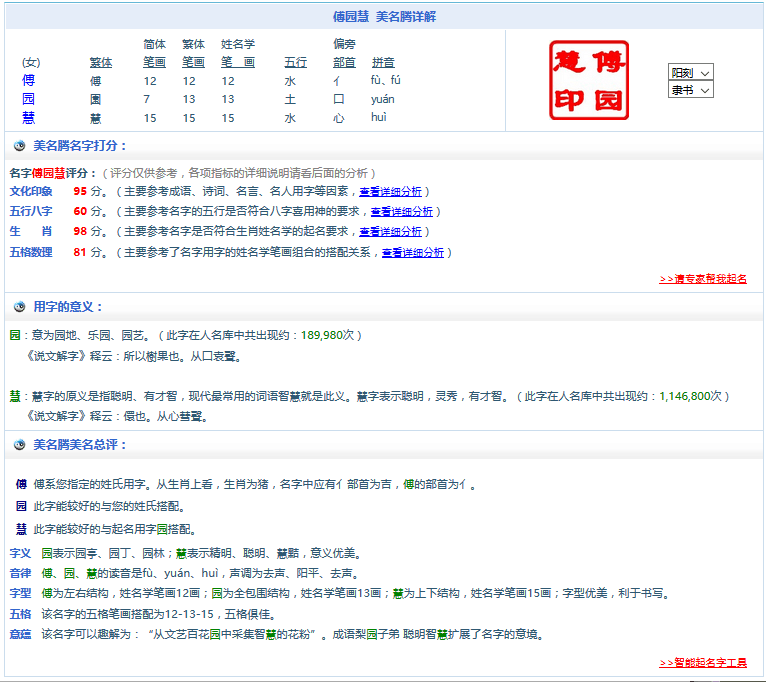Open the blue 傅 character link in table

pos(28,81)
